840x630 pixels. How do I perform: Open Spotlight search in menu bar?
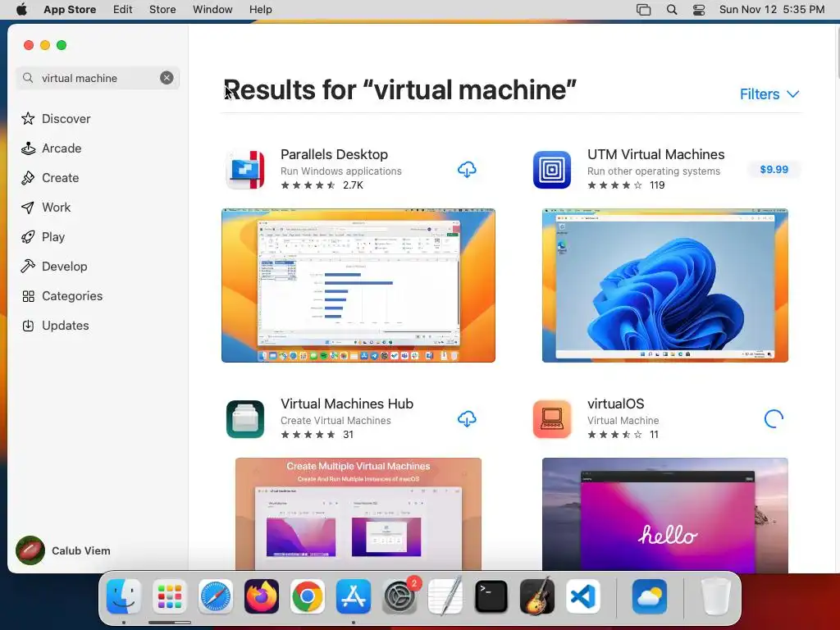[x=672, y=10]
